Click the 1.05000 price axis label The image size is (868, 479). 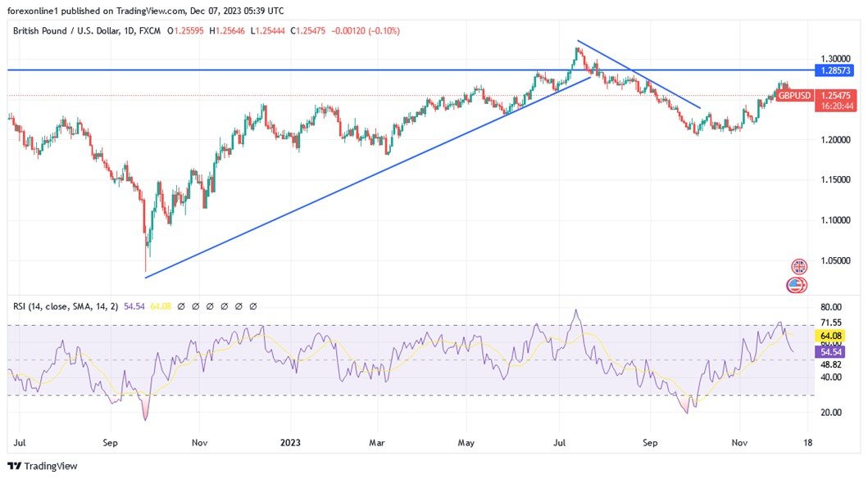pos(835,260)
